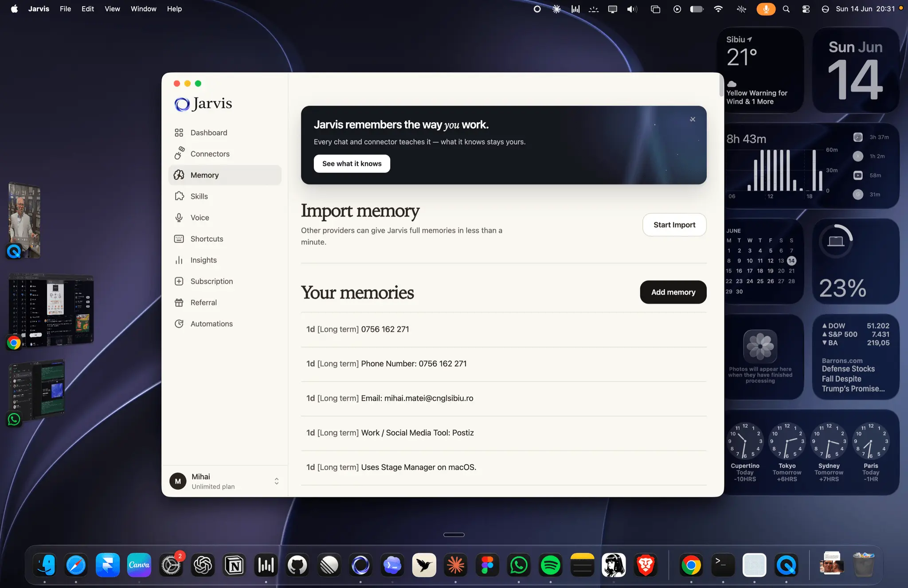Click the M avatar for Mihai
Screen dimensions: 908x588
pyautogui.click(x=178, y=481)
